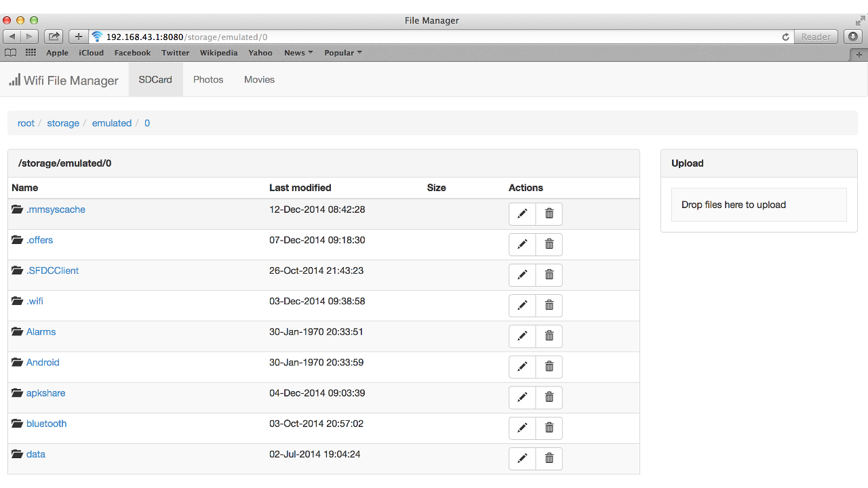This screenshot has width=868, height=488.
Task: Click the signal icon beside Wifi File Manager
Action: [x=14, y=79]
